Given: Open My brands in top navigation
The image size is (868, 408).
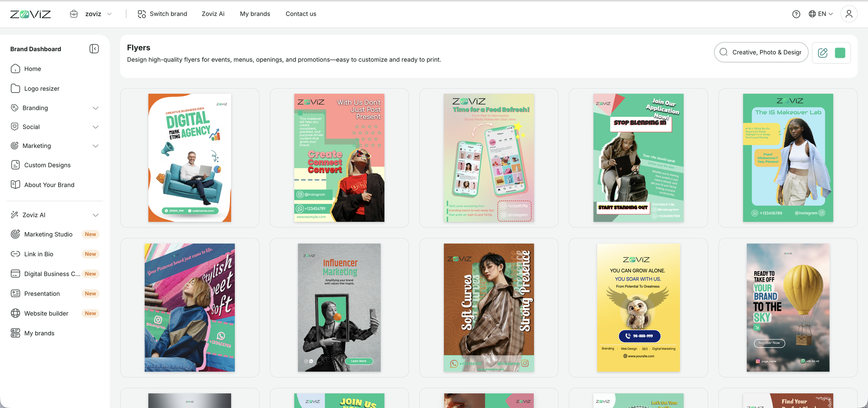Looking at the screenshot, I should tap(255, 14).
